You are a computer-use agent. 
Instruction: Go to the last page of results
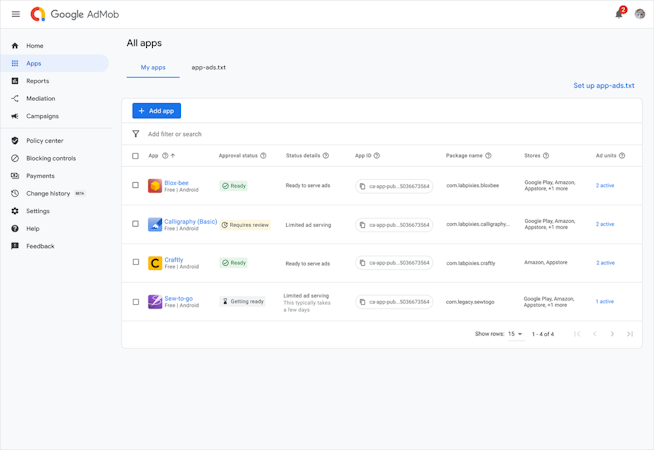point(630,334)
